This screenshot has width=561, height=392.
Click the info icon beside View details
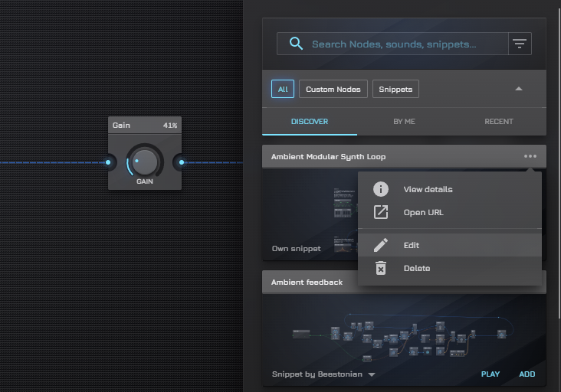click(x=381, y=189)
